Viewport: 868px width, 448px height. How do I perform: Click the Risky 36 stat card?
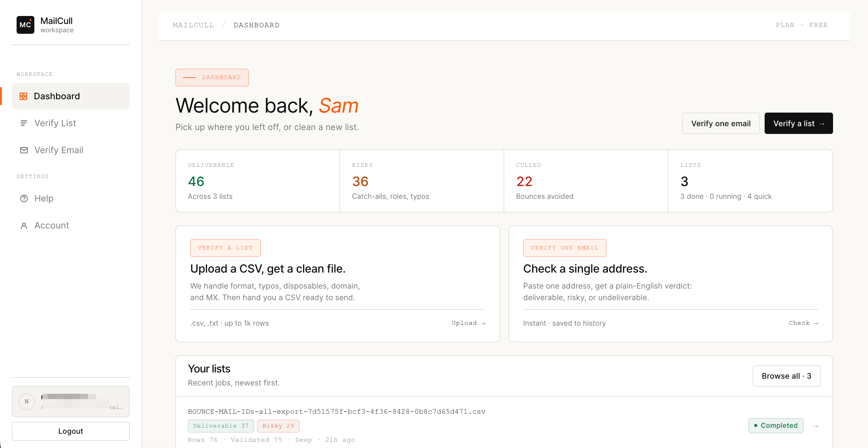pyautogui.click(x=422, y=181)
